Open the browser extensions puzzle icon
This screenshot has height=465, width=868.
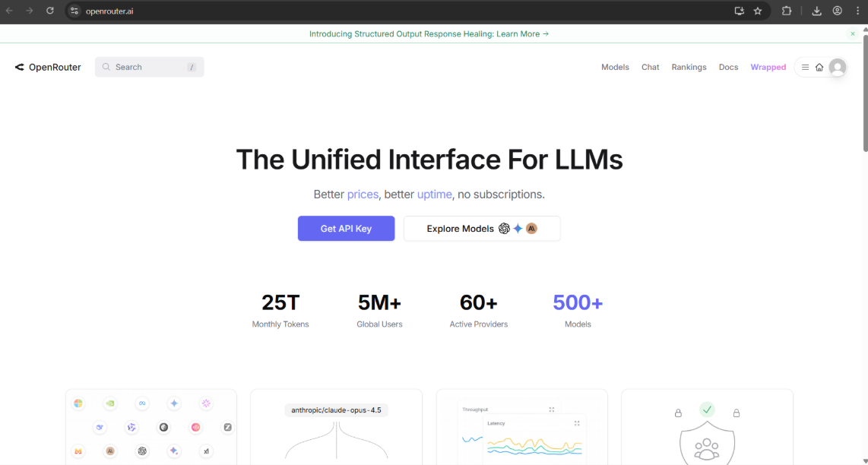787,11
